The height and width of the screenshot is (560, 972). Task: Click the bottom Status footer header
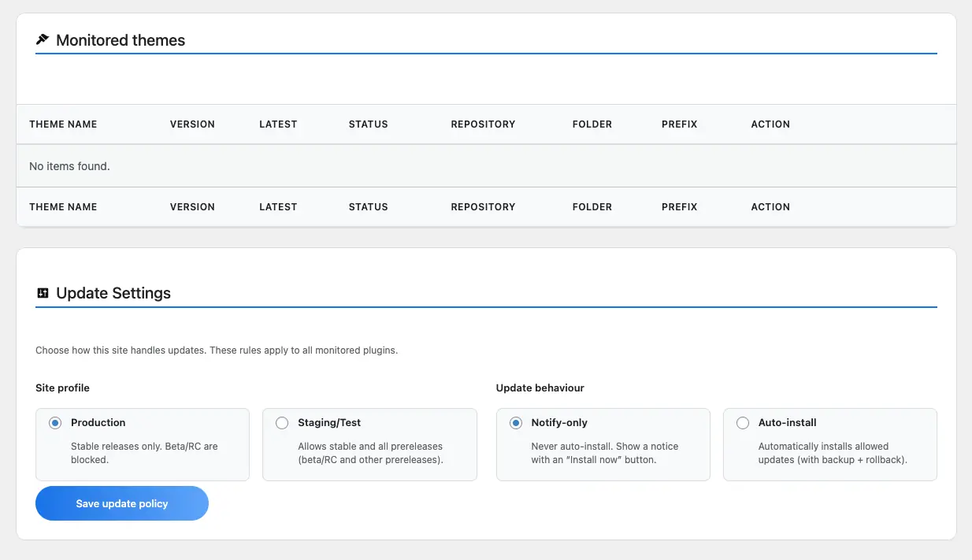coord(369,207)
